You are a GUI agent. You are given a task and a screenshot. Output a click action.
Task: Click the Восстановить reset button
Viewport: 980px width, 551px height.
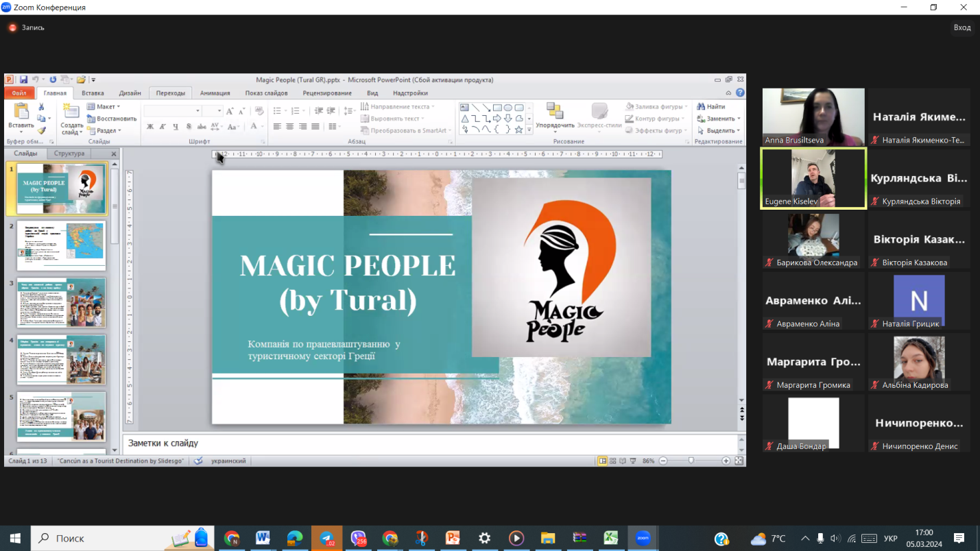coord(112,119)
